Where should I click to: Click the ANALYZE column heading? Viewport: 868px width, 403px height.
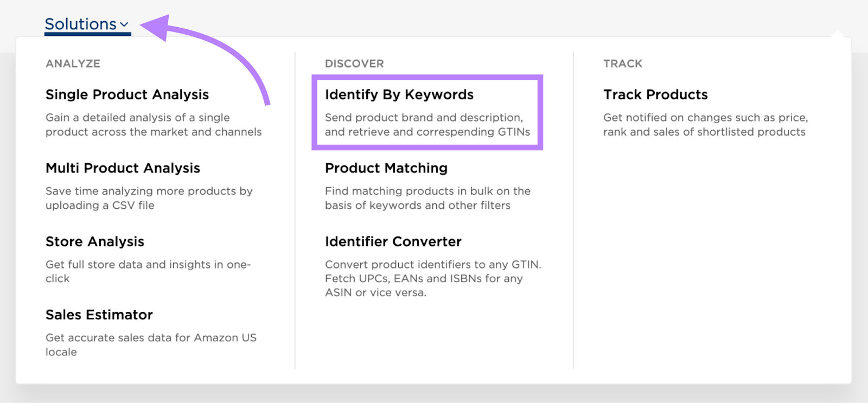click(73, 63)
